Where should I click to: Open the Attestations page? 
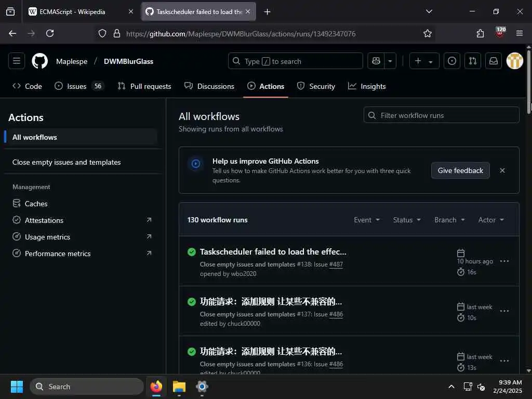[x=82, y=220]
